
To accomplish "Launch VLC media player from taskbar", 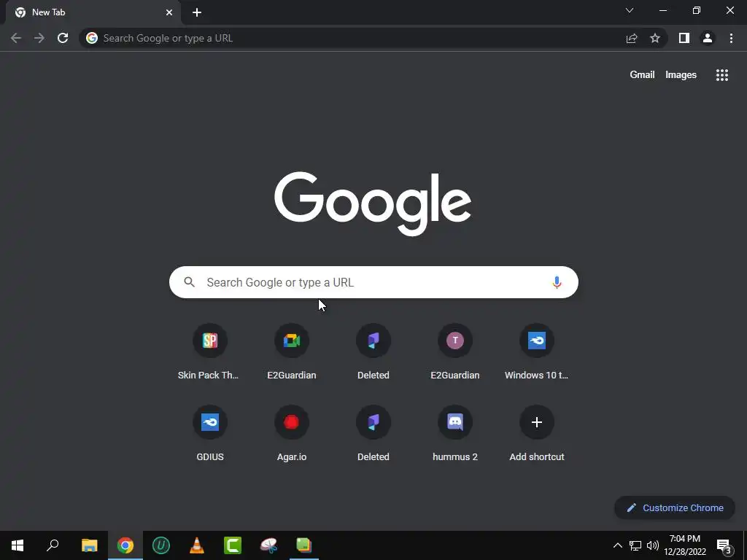I will (197, 545).
